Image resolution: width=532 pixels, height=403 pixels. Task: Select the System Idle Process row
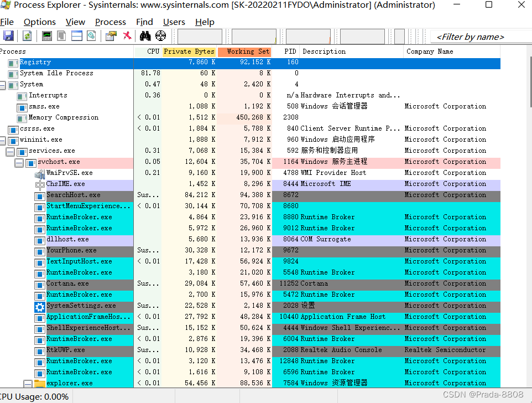250,73
